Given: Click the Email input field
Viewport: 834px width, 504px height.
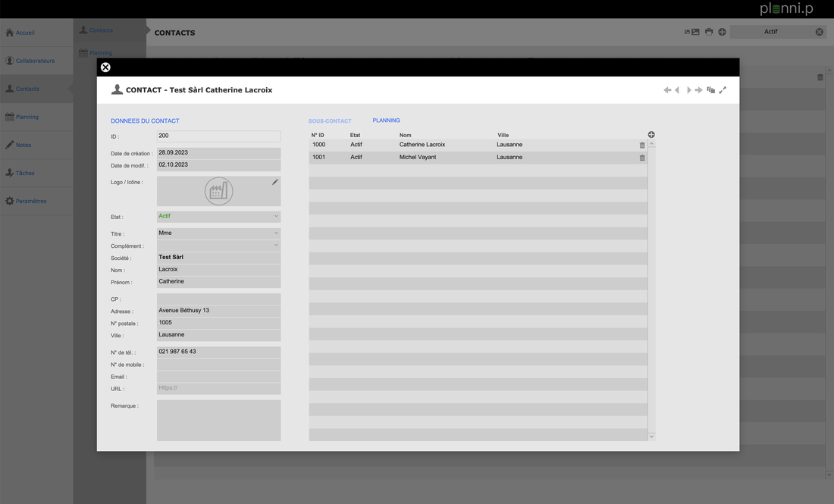Looking at the screenshot, I should coord(218,377).
